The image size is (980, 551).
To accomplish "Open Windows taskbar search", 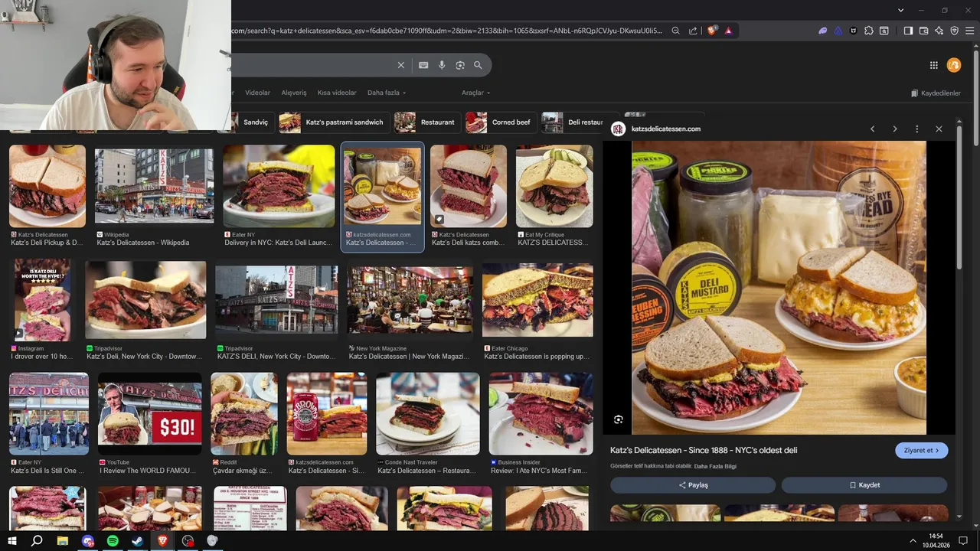I will point(37,540).
